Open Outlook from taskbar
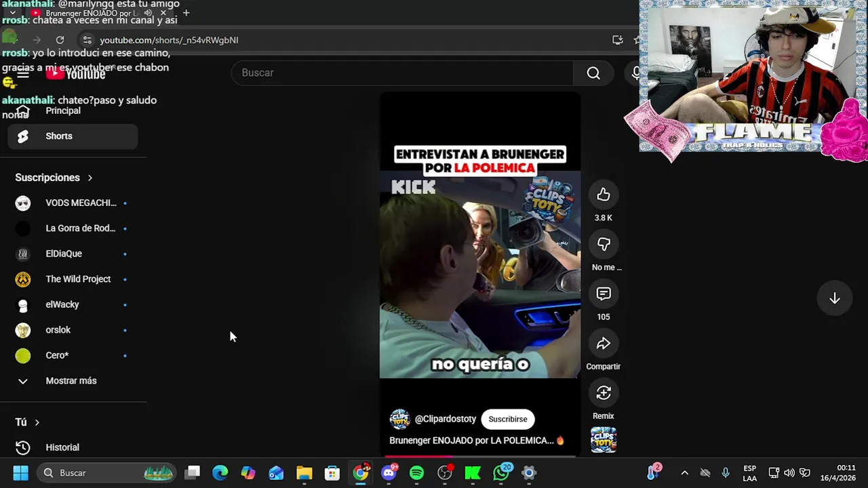 point(276,473)
